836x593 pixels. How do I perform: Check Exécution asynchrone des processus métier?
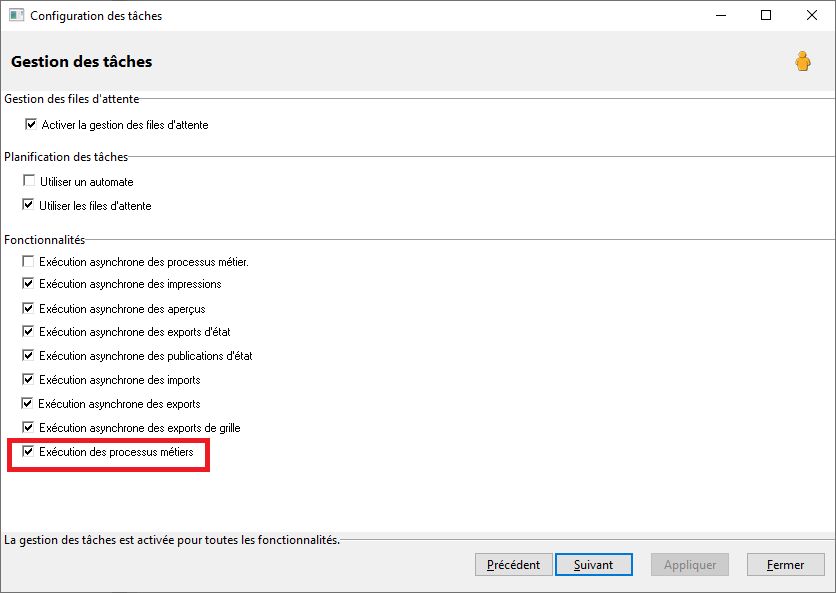[x=28, y=261]
